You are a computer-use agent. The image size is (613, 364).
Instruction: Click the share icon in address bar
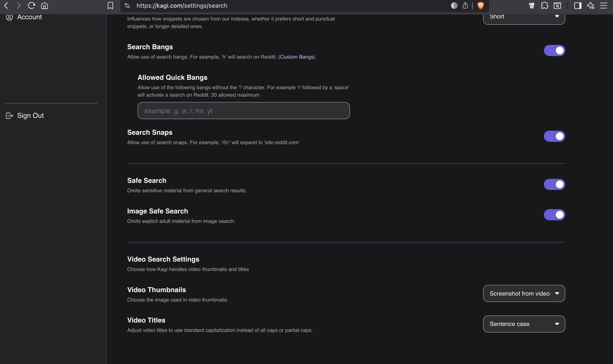(465, 6)
